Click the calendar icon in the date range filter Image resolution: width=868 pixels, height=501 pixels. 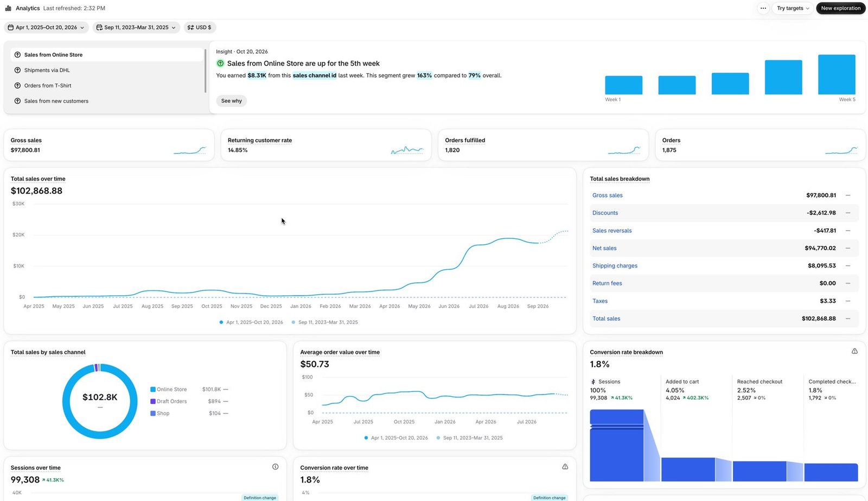[x=10, y=27]
